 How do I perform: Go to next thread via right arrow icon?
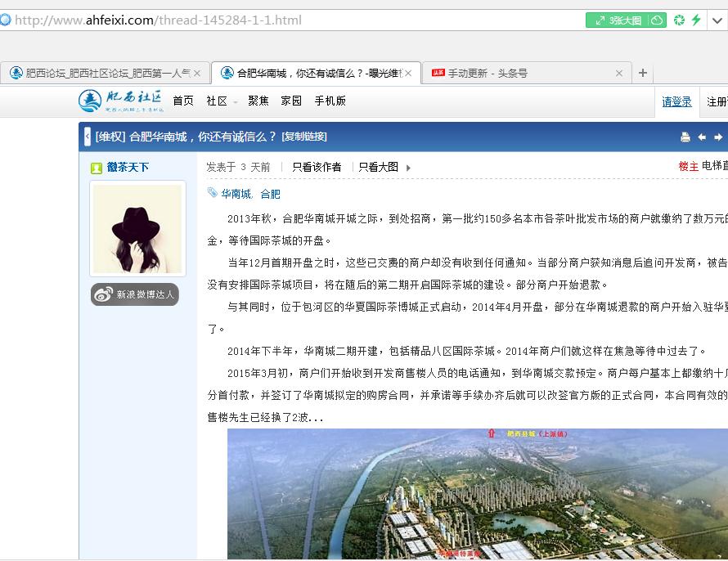point(718,137)
